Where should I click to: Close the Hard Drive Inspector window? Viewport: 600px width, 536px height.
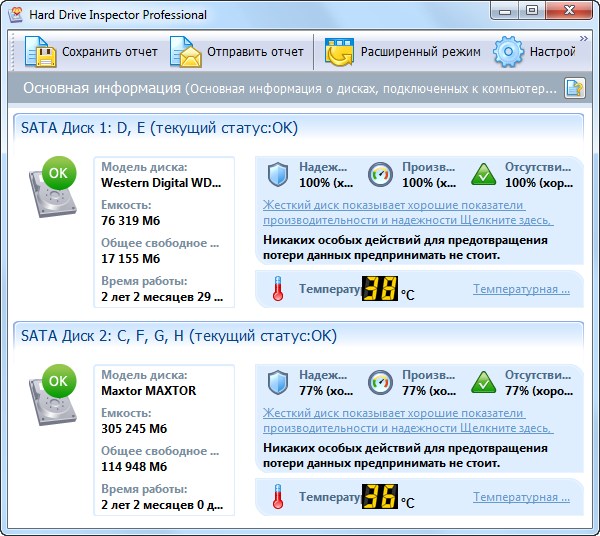tap(569, 11)
